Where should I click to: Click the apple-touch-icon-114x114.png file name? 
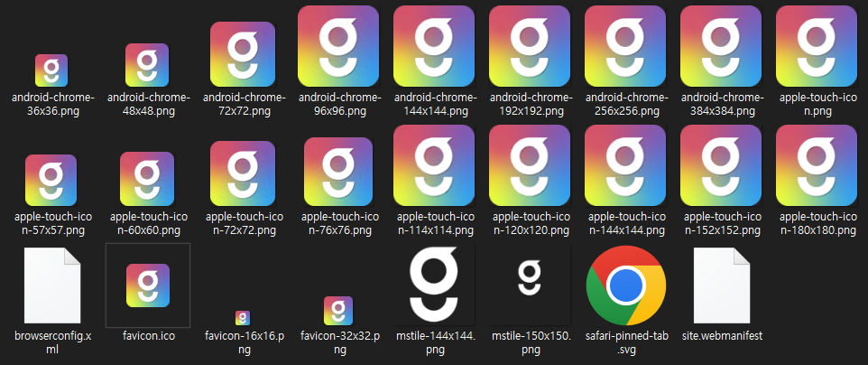pyautogui.click(x=435, y=223)
